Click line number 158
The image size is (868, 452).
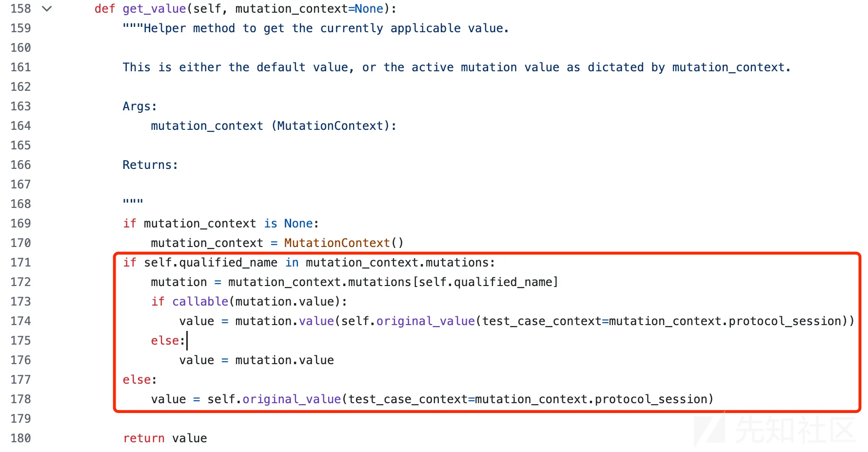[x=20, y=9]
